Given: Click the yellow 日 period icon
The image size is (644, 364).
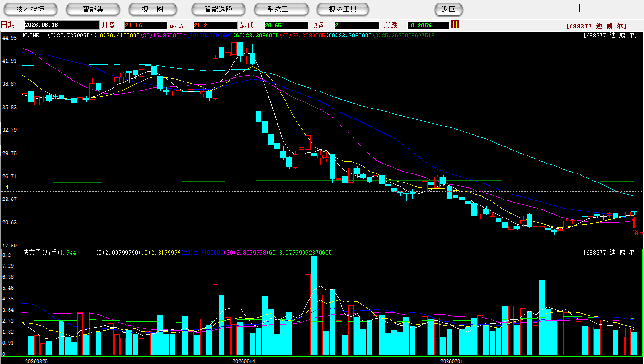Looking at the screenshot, I should 455,25.
